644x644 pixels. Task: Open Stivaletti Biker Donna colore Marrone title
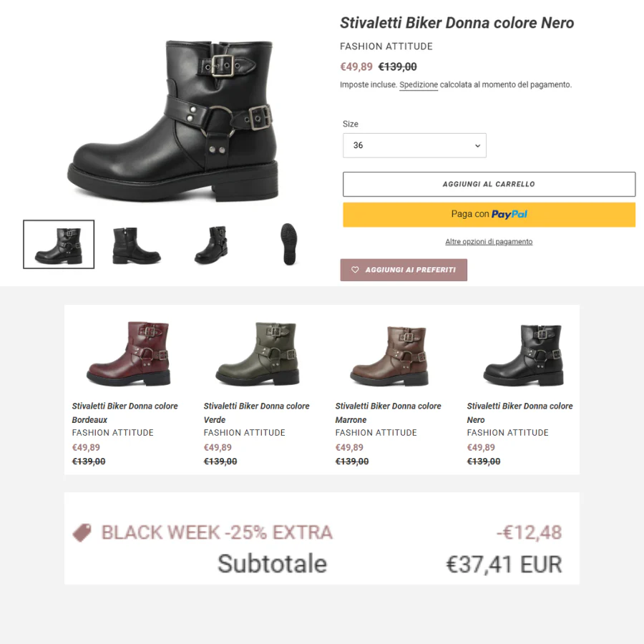coord(388,413)
